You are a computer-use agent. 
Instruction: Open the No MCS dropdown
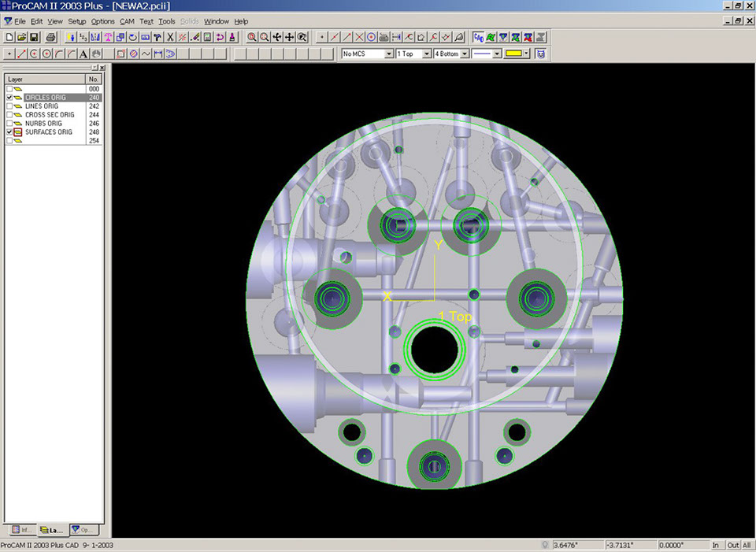[x=388, y=54]
